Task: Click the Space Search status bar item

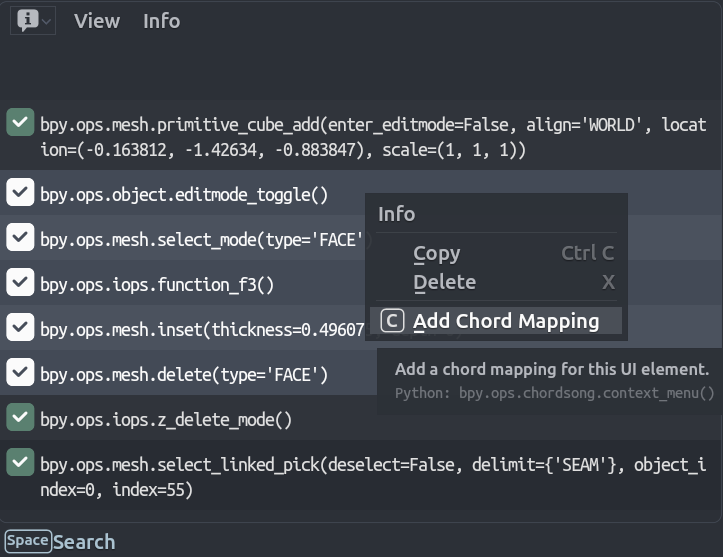Action: click(x=60, y=542)
